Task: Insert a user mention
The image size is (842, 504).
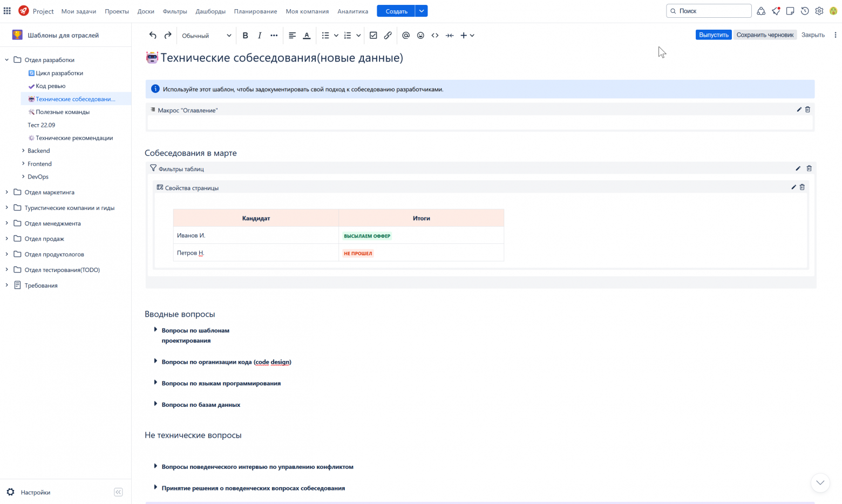Action: [x=406, y=35]
